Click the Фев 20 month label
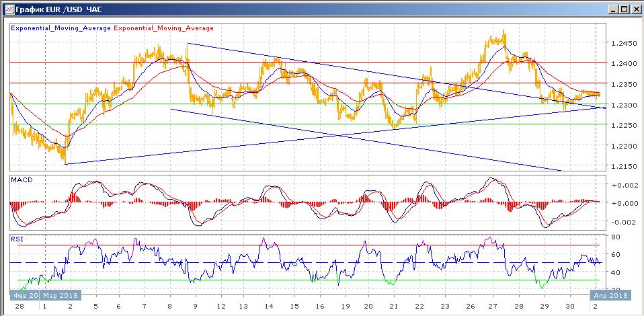The width and height of the screenshot is (644, 316). click(x=25, y=295)
